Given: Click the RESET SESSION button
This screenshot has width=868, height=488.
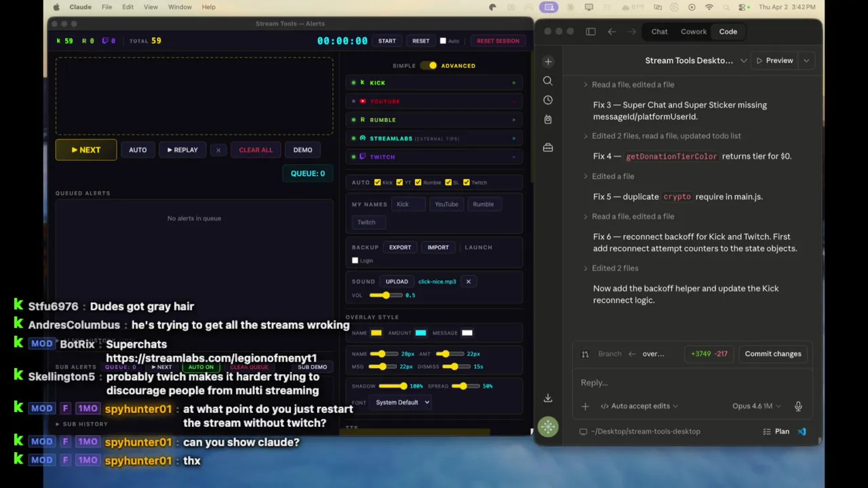Looking at the screenshot, I should point(498,41).
